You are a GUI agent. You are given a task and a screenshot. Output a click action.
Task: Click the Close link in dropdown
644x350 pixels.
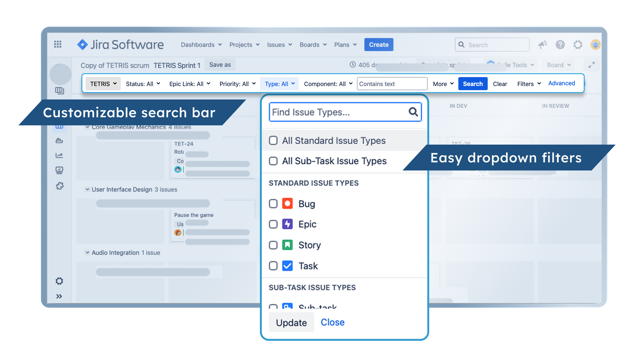[333, 322]
